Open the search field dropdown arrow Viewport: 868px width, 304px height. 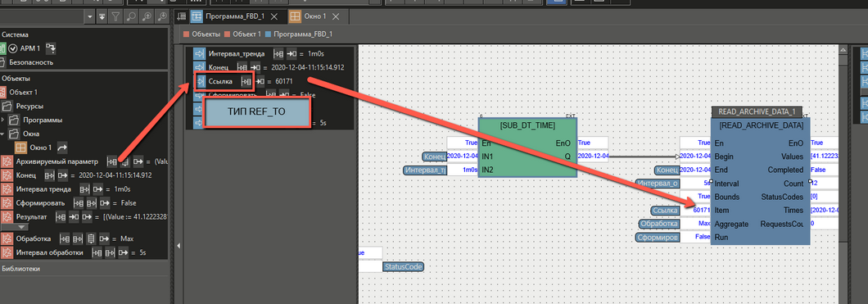(90, 16)
